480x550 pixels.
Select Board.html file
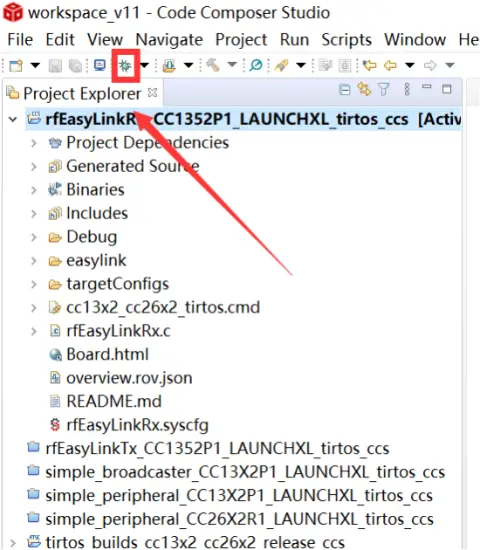(x=107, y=354)
